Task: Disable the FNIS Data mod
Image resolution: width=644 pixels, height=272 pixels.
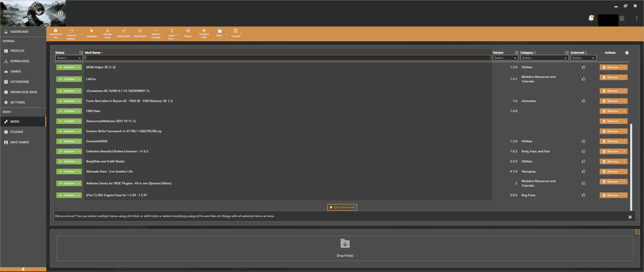Action: point(67,111)
